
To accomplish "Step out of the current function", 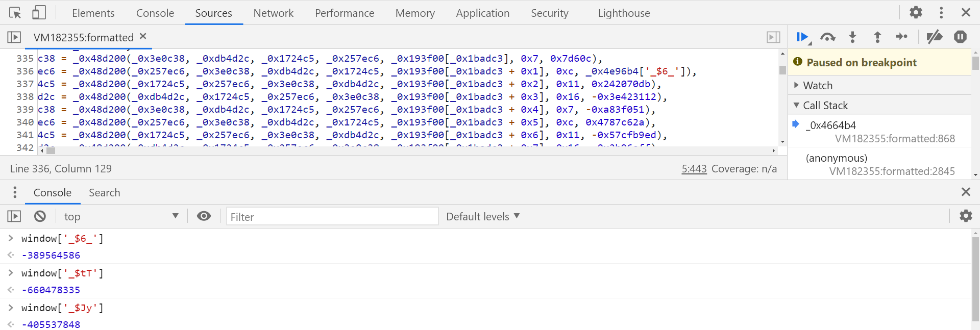I will click(x=877, y=37).
